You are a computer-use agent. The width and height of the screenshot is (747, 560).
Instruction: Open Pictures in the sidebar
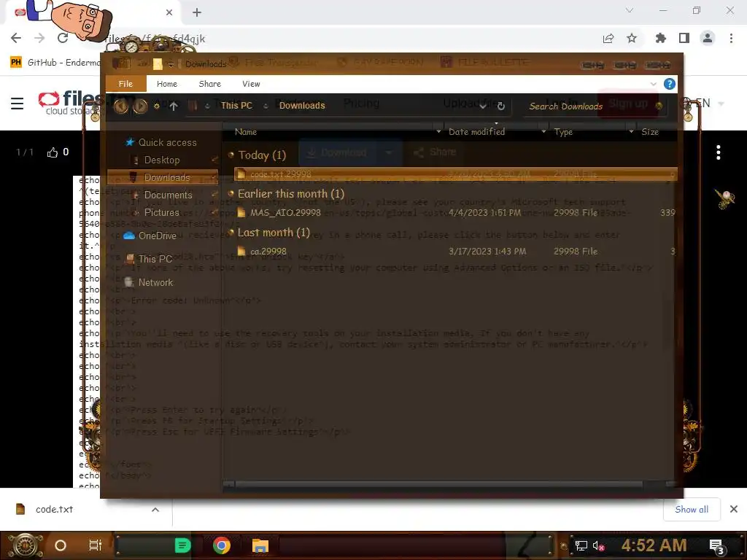pyautogui.click(x=161, y=212)
